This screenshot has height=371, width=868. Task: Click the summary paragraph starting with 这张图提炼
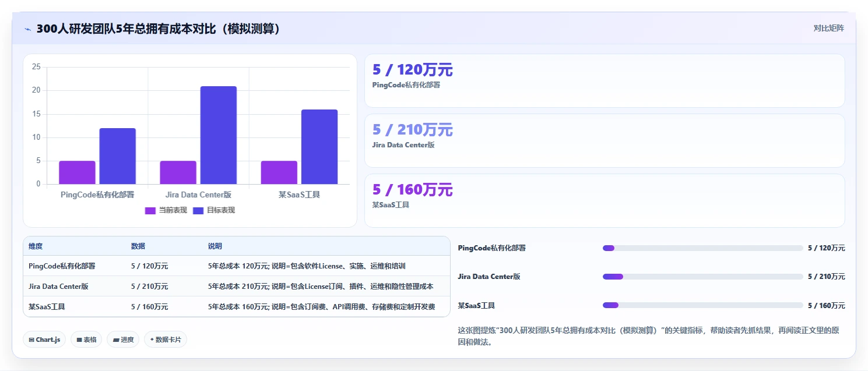pos(648,336)
